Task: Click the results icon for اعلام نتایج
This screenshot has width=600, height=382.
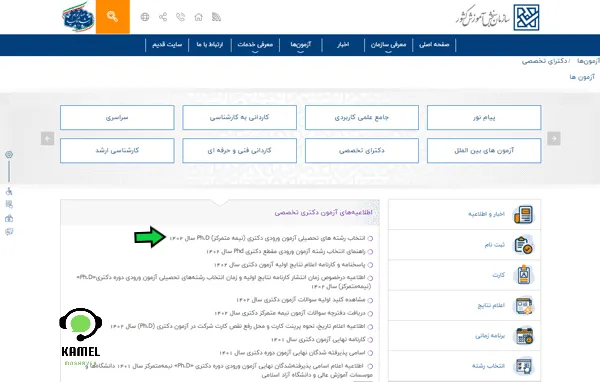Action: (x=523, y=305)
